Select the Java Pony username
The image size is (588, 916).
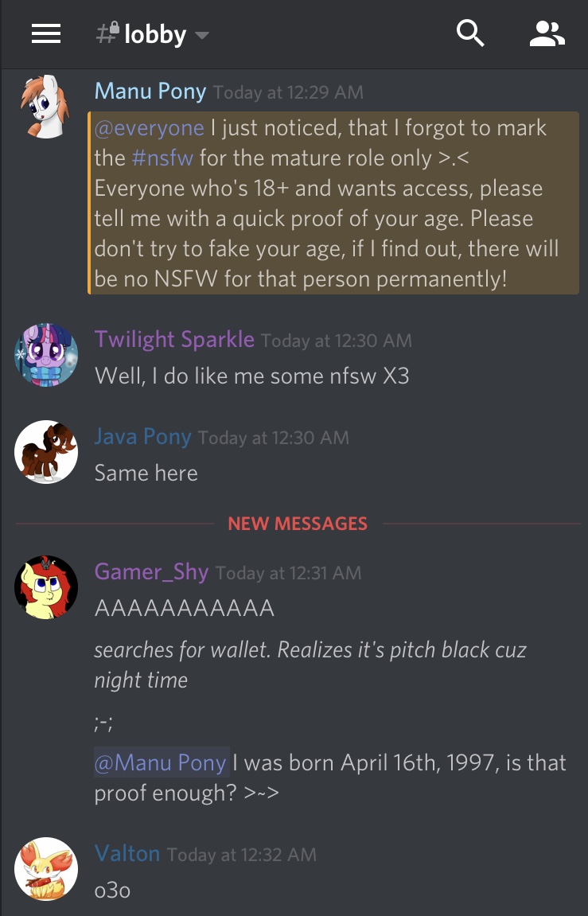143,436
